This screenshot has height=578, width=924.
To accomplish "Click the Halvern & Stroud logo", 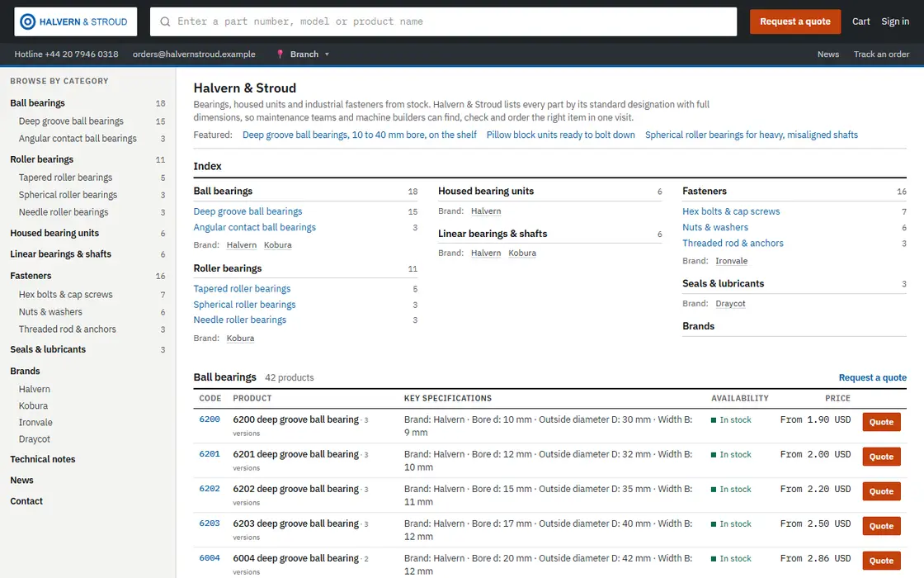I will pyautogui.click(x=75, y=21).
